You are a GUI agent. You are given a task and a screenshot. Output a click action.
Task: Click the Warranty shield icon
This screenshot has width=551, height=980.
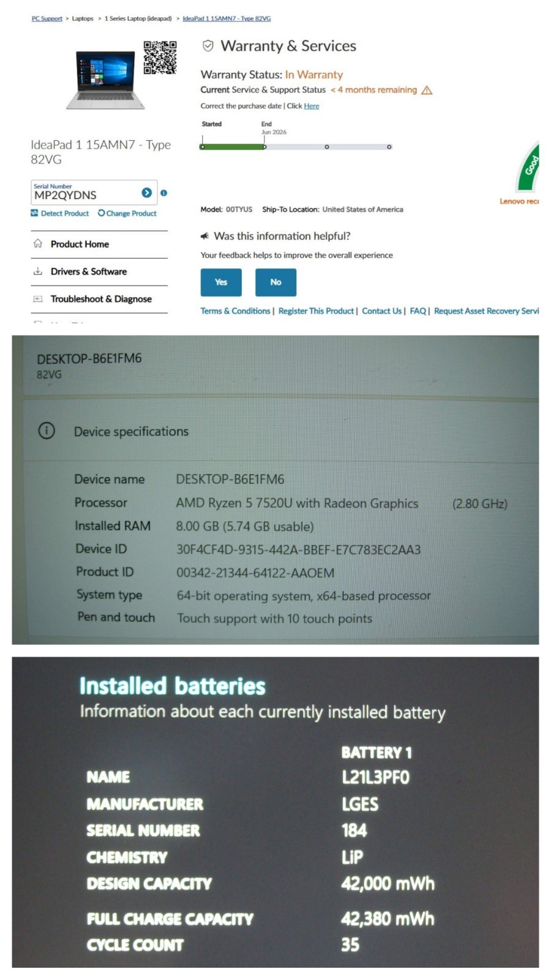[x=208, y=46]
